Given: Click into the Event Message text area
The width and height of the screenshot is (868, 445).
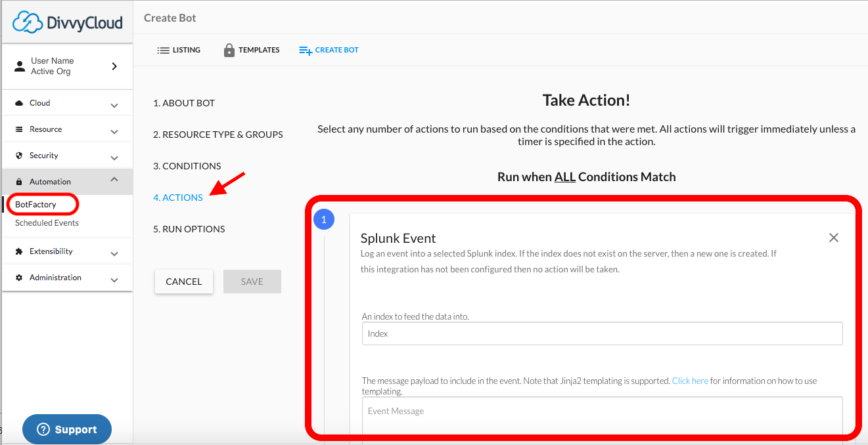Looking at the screenshot, I should point(603,415).
